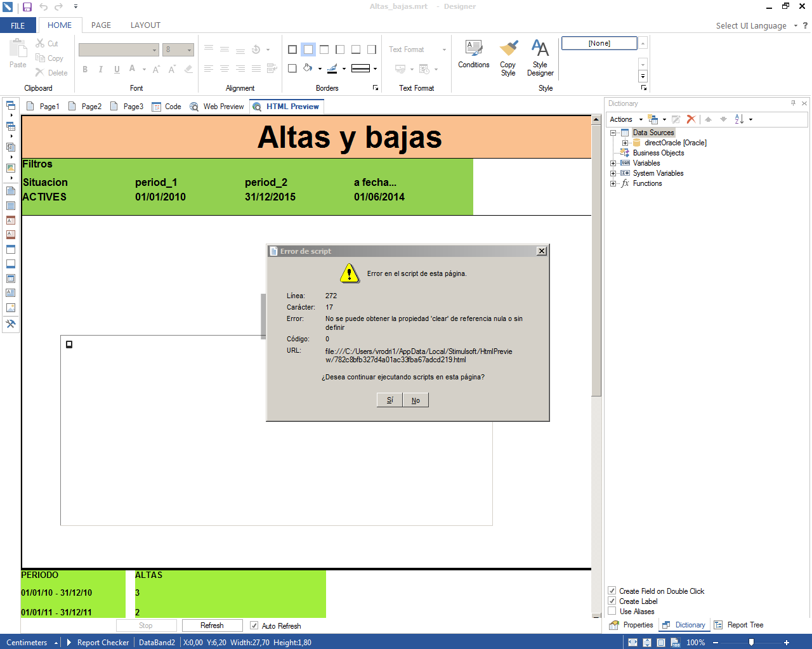Click the Save icon in title bar
The width and height of the screenshot is (812, 649).
click(27, 7)
